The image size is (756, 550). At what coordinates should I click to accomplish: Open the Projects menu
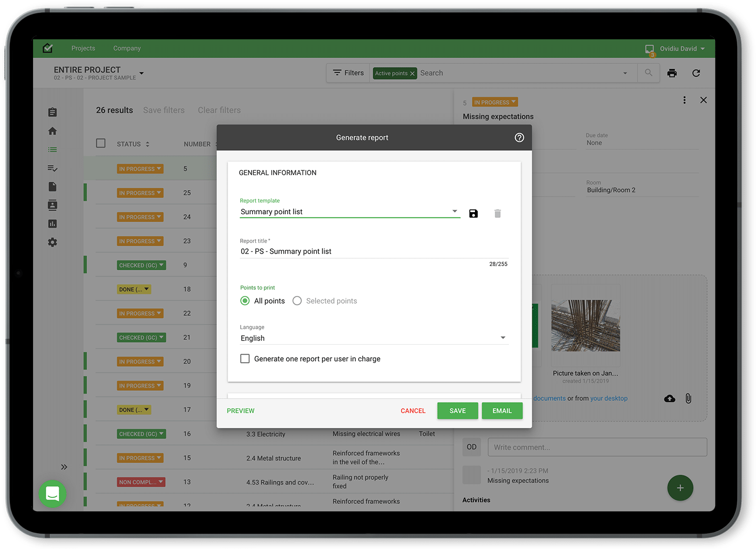point(83,48)
